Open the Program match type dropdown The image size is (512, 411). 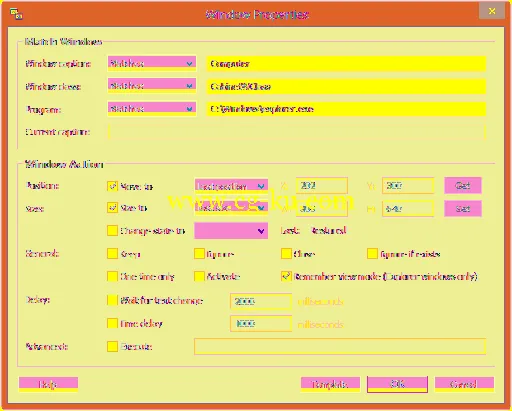click(x=152, y=109)
